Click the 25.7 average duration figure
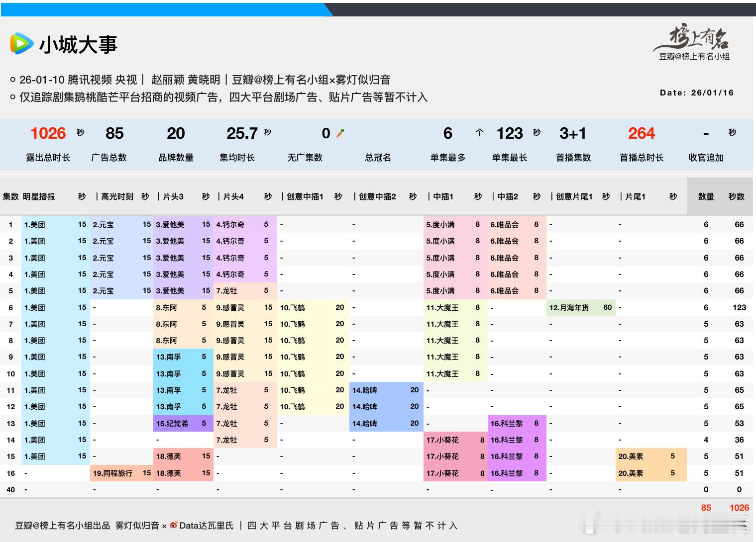Screen dimensions: 756x542 242,133
